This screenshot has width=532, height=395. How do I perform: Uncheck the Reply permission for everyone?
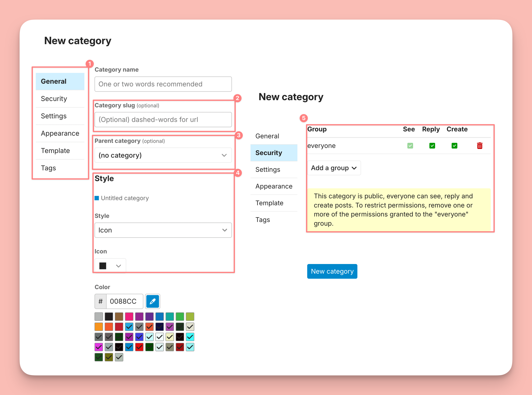(x=432, y=146)
